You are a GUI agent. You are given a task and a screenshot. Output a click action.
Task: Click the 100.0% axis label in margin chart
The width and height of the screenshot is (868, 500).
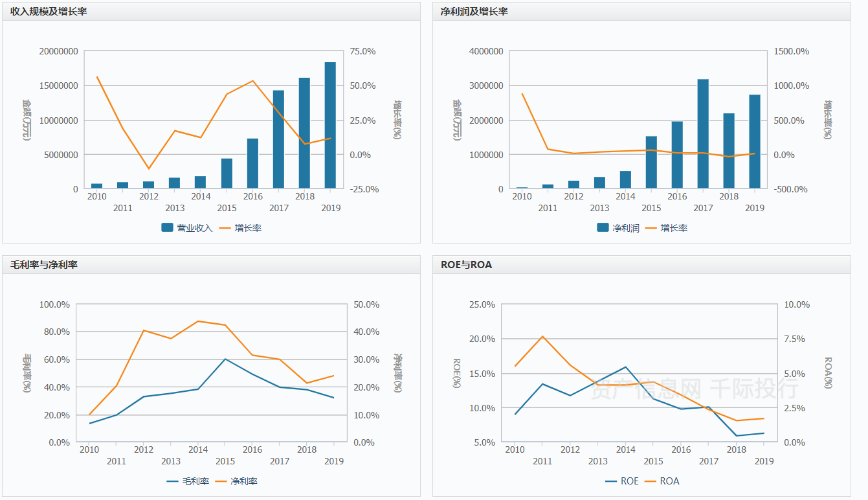click(x=54, y=304)
